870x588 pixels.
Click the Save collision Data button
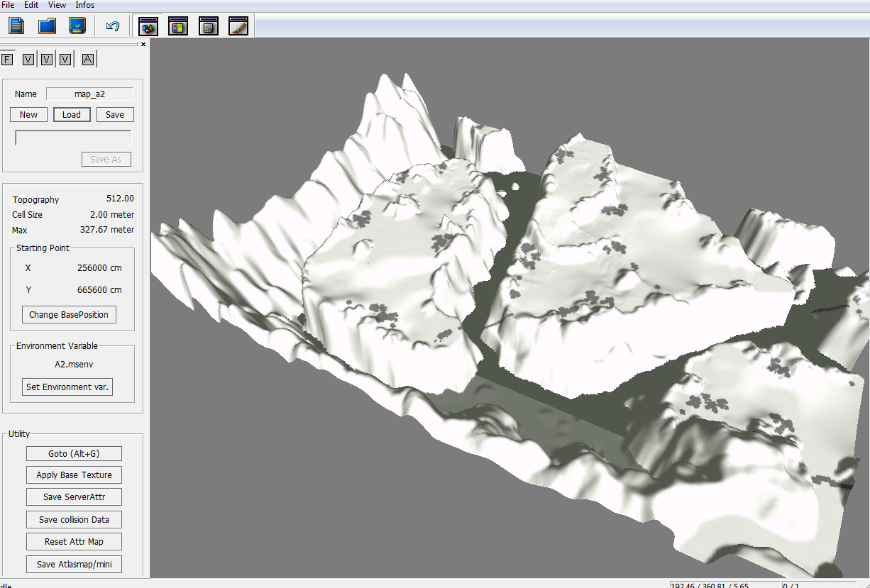tap(74, 520)
